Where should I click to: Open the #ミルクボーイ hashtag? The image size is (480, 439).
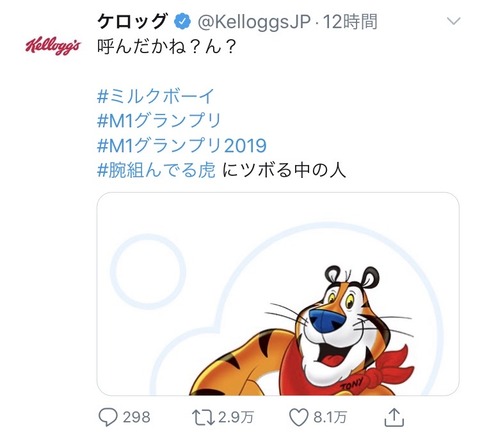coord(155,96)
